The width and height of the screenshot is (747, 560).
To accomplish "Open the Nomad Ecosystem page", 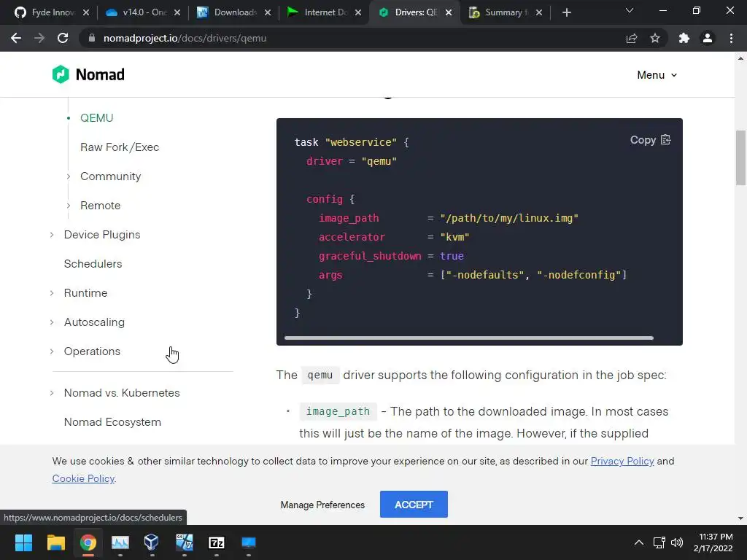I will click(112, 422).
